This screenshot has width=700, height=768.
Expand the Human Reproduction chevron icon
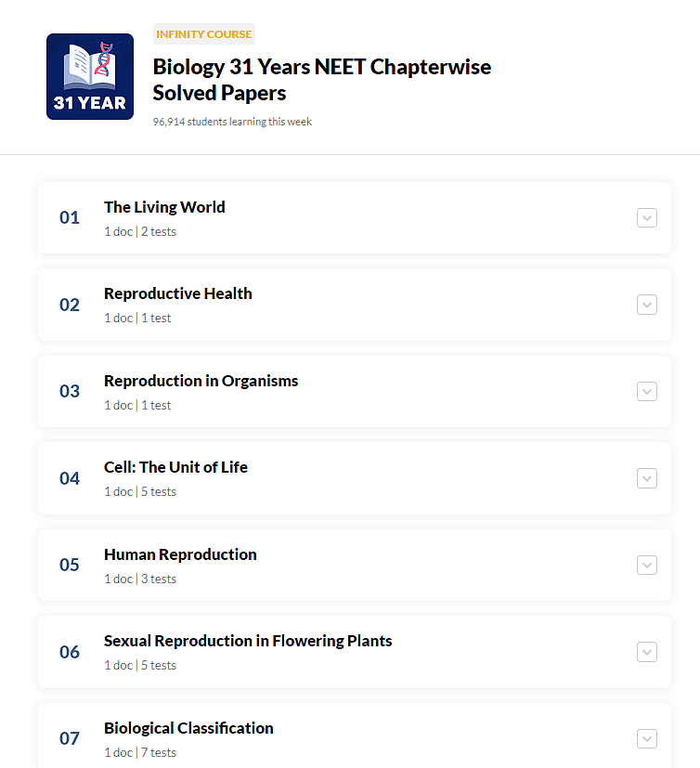click(647, 566)
